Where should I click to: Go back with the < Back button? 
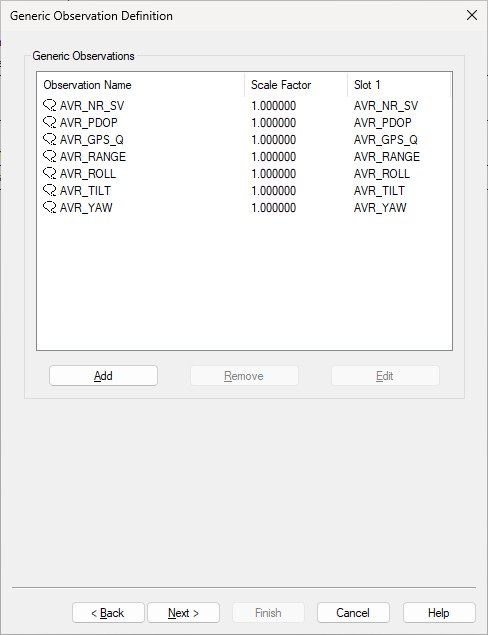click(108, 613)
